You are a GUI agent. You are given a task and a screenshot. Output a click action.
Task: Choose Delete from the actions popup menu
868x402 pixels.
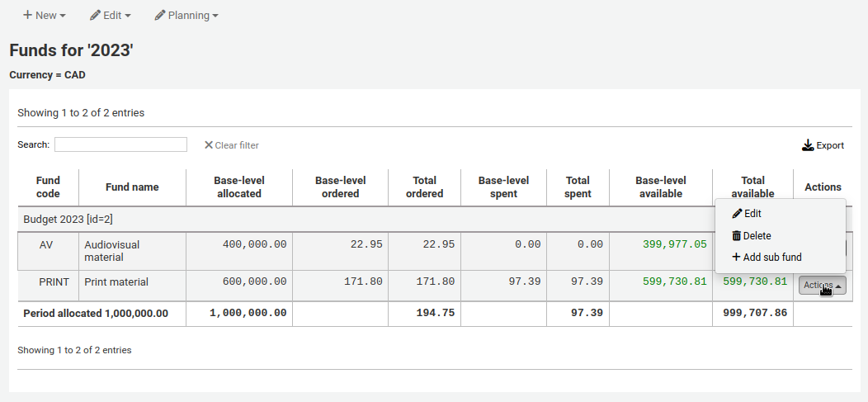(x=757, y=236)
